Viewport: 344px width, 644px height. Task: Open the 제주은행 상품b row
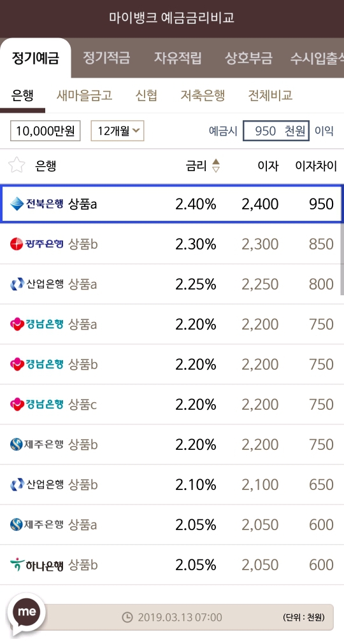[172, 445]
